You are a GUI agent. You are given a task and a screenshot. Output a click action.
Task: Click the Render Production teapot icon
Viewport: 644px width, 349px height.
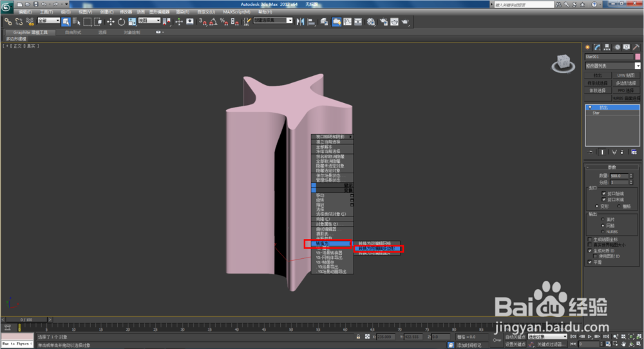point(405,22)
